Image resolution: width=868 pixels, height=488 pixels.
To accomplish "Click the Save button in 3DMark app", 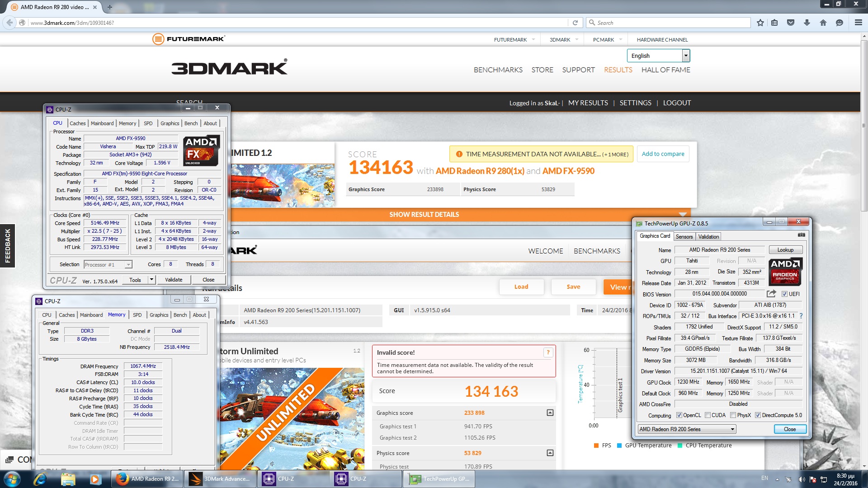I will click(573, 286).
